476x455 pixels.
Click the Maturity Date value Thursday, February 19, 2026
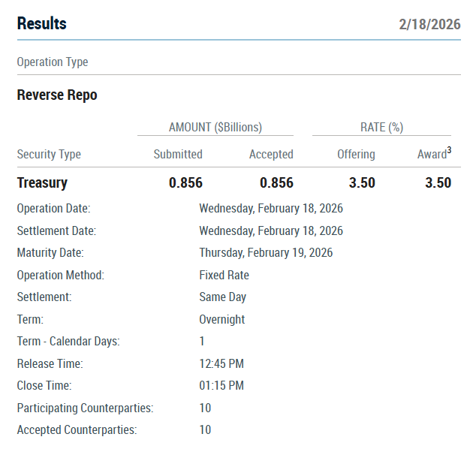click(x=266, y=252)
